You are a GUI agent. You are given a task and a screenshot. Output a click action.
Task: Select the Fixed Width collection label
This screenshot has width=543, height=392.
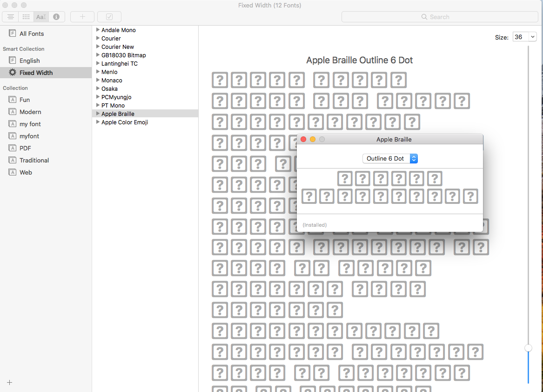(x=36, y=73)
